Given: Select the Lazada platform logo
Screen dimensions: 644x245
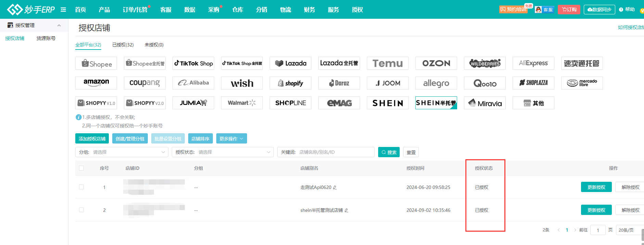Looking at the screenshot, I should pos(291,63).
